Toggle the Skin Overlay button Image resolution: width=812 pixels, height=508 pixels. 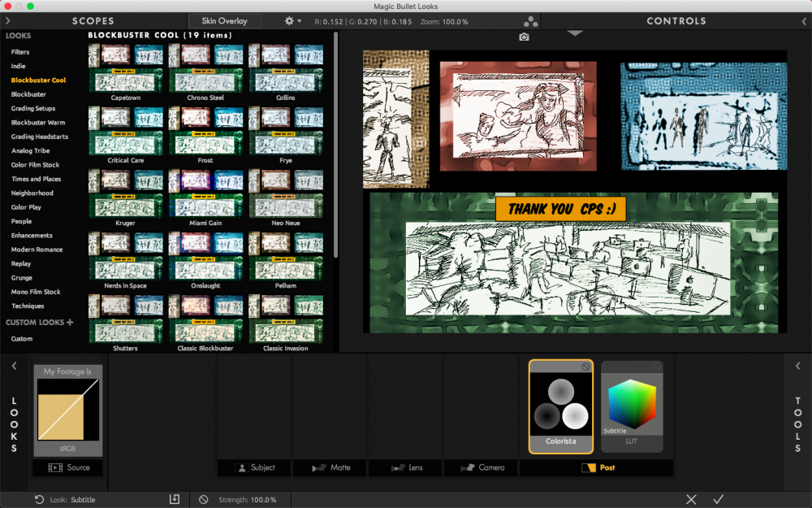[x=224, y=21]
